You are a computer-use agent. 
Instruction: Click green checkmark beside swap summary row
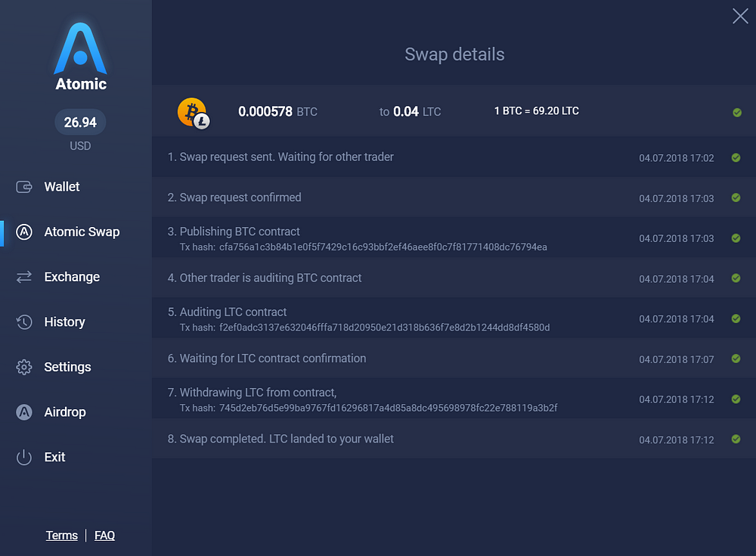click(737, 113)
